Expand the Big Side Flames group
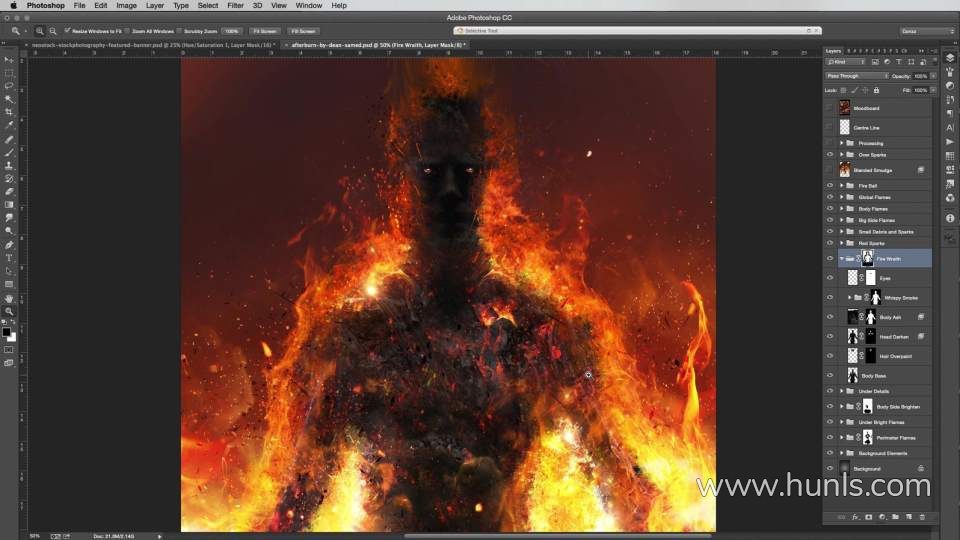This screenshot has height=540, width=960. (x=842, y=220)
